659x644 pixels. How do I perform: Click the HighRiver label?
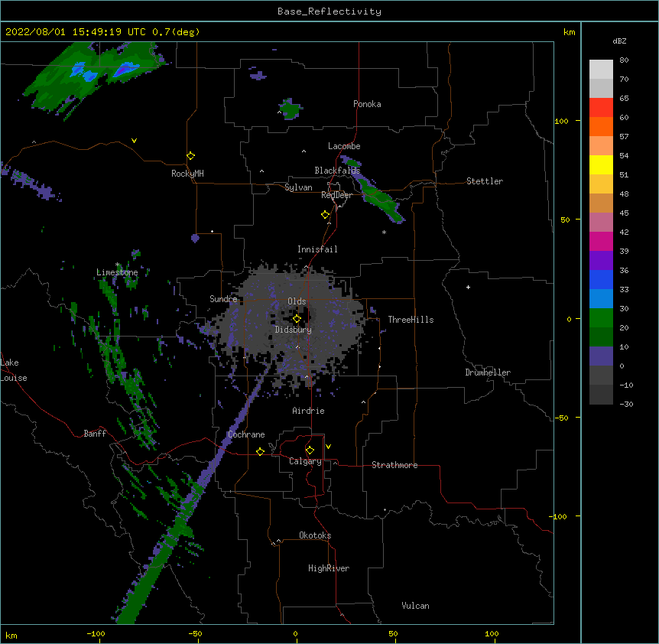(x=329, y=568)
